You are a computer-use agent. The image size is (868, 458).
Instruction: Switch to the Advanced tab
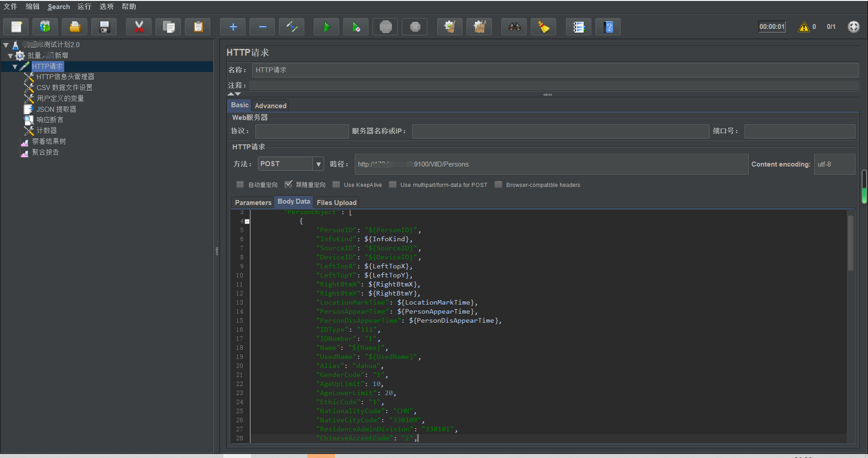pos(270,105)
